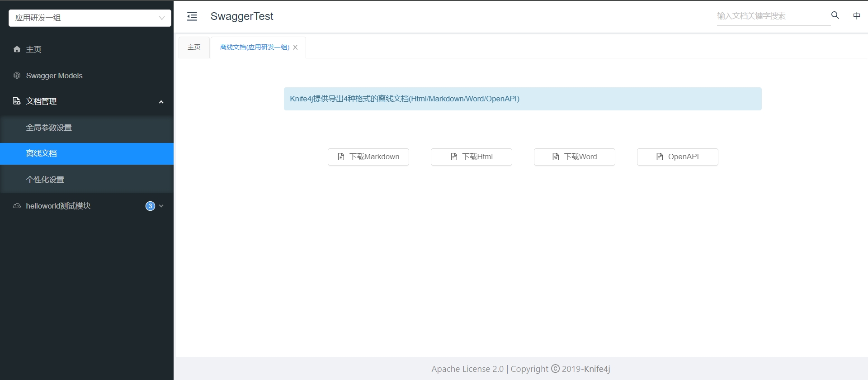The height and width of the screenshot is (380, 868).
Task: Collapse the 文档管理 menu section
Action: click(x=161, y=102)
